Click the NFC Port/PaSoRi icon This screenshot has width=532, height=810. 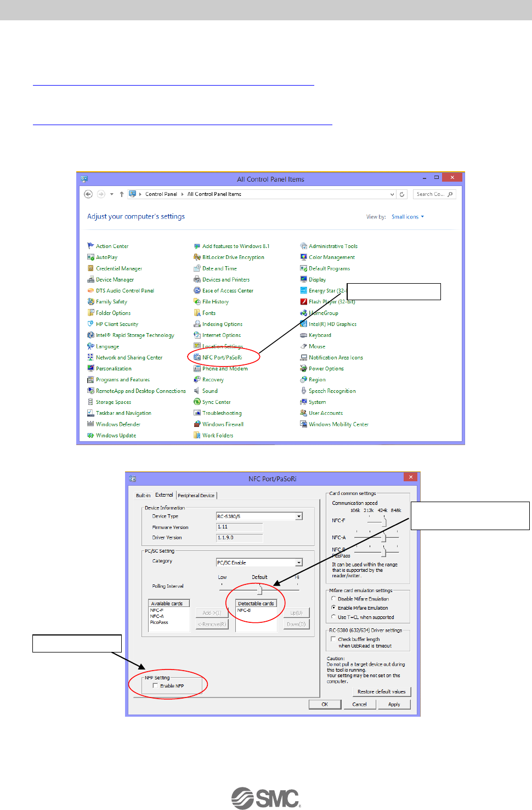click(197, 357)
